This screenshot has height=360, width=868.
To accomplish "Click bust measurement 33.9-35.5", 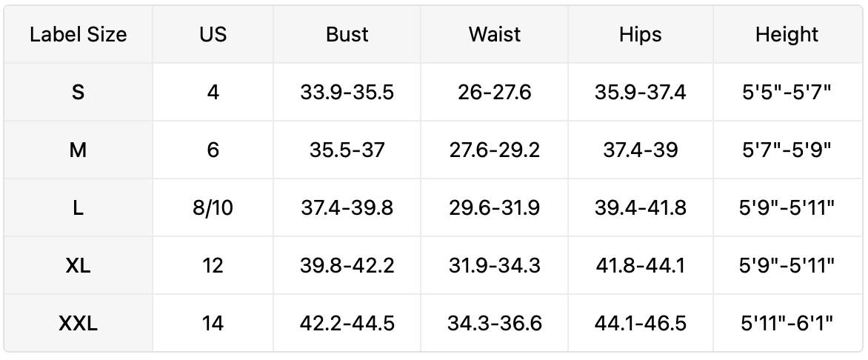I will click(347, 93).
